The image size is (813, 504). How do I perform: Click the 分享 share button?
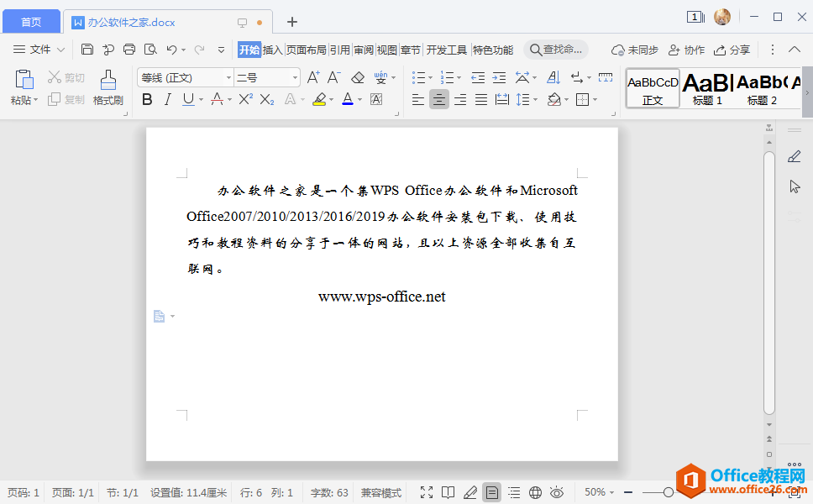tap(732, 50)
